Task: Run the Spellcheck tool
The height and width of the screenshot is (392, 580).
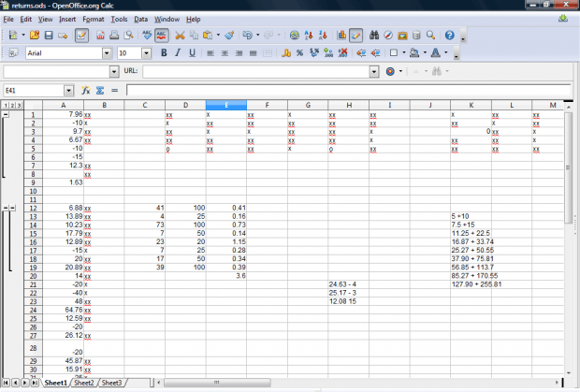Action: [x=147, y=36]
